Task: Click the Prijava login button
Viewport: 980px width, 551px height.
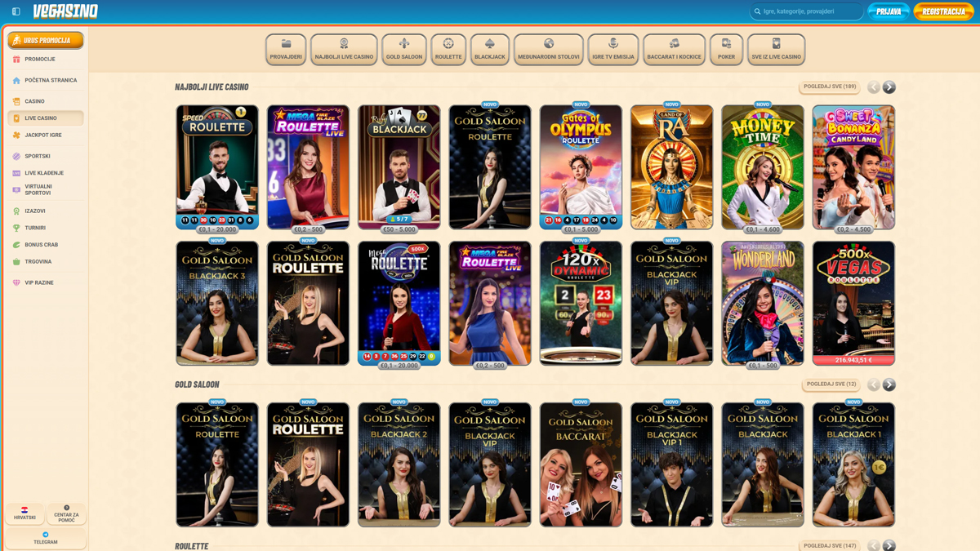Action: [x=889, y=11]
